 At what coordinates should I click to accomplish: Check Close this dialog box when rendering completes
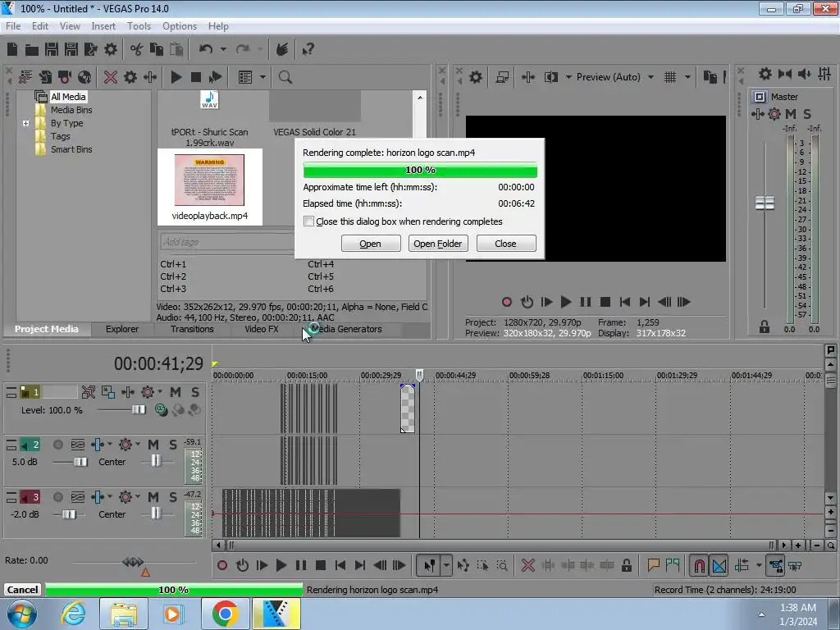pyautogui.click(x=308, y=221)
